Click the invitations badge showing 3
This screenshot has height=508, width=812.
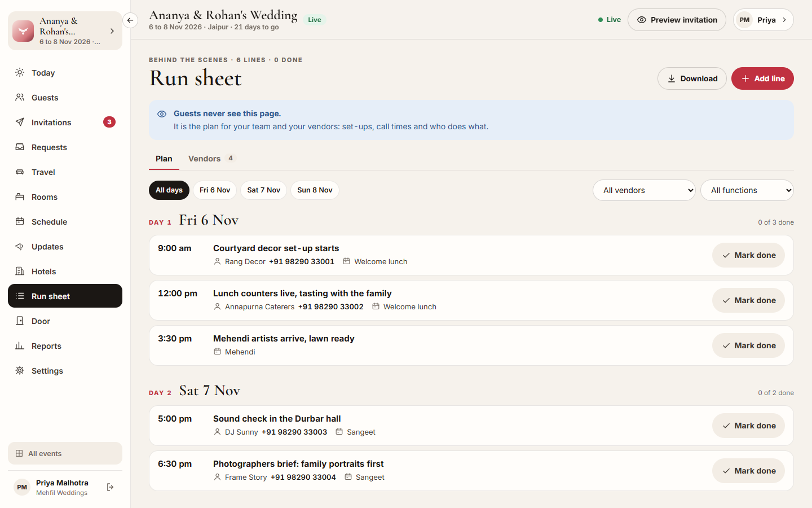pyautogui.click(x=109, y=122)
